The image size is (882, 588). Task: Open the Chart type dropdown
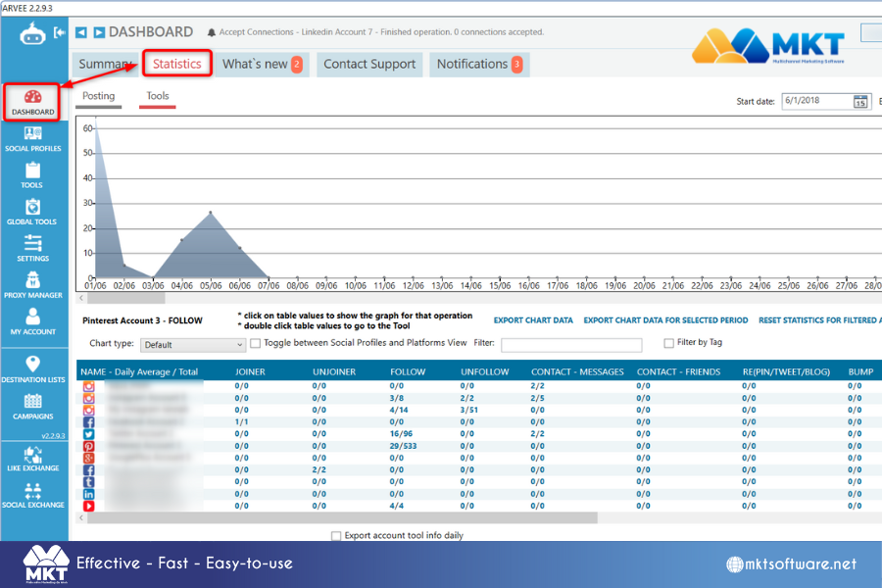[193, 345]
